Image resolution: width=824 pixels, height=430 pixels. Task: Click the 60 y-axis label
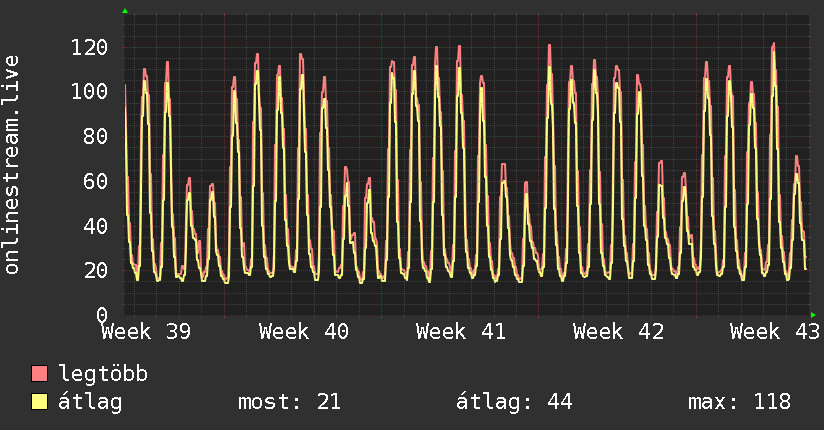pyautogui.click(x=96, y=181)
